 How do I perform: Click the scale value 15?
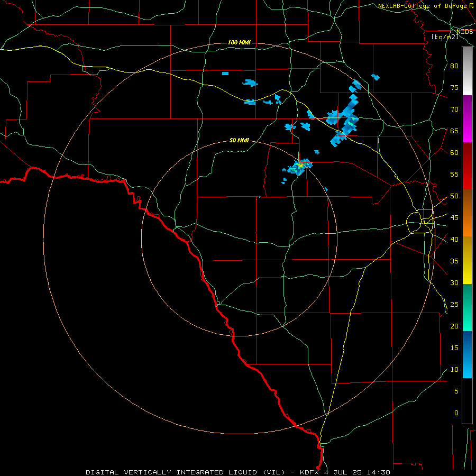point(454,348)
